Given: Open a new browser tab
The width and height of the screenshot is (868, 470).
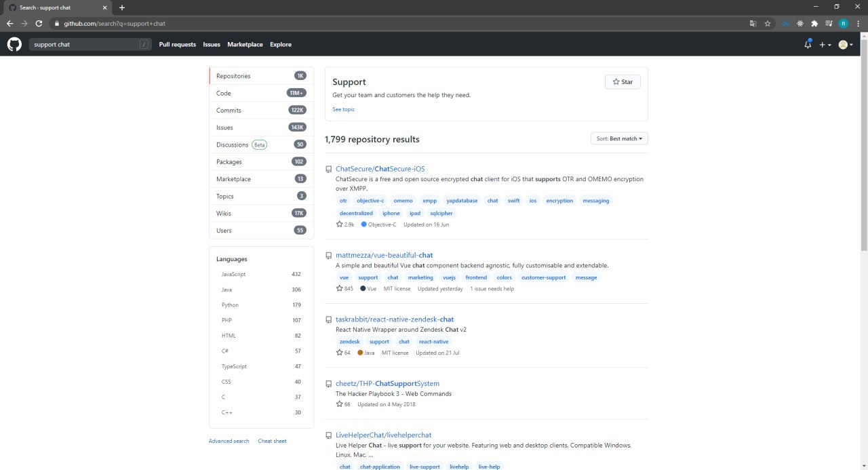Looking at the screenshot, I should 122,7.
